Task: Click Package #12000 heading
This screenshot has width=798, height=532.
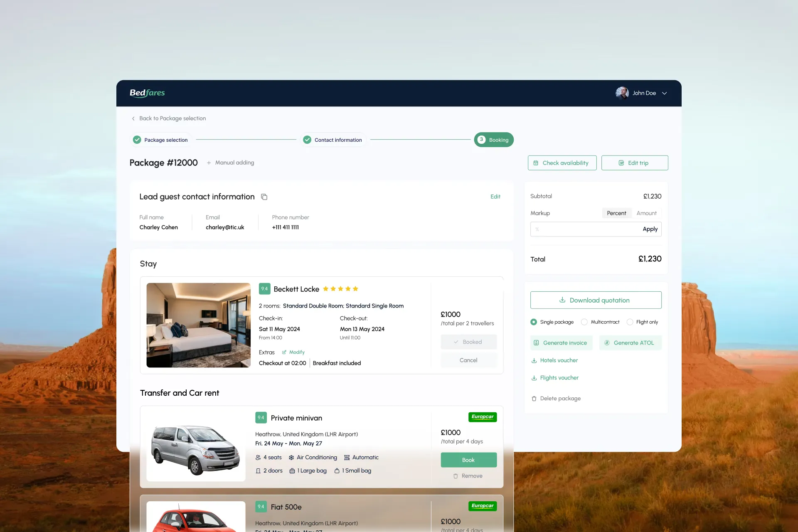Action: (163, 163)
